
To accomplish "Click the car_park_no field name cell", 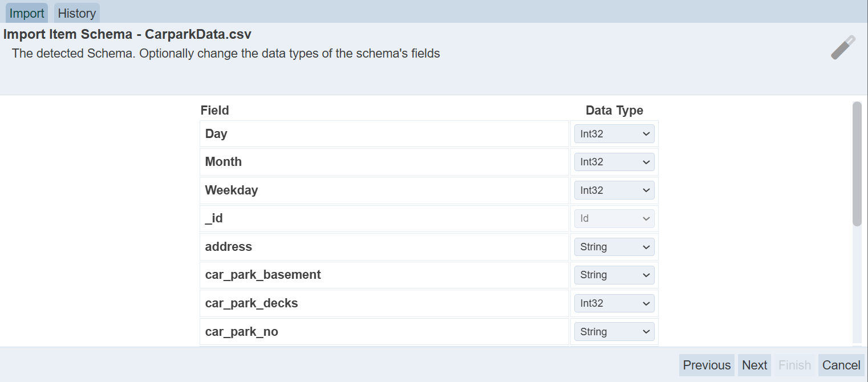I will 384,332.
